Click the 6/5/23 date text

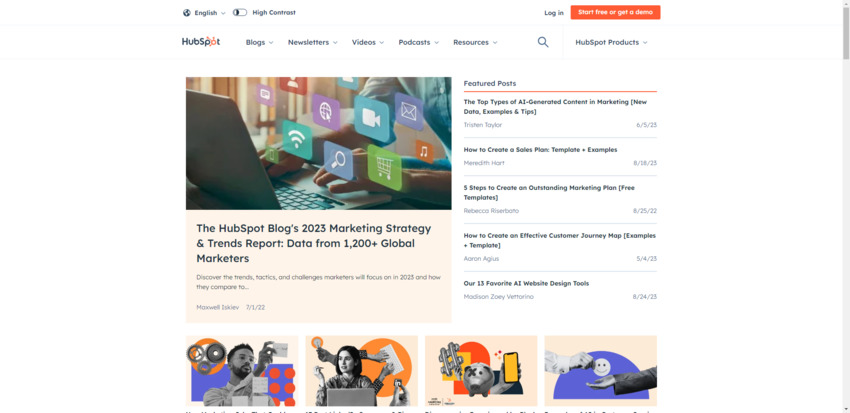646,125
